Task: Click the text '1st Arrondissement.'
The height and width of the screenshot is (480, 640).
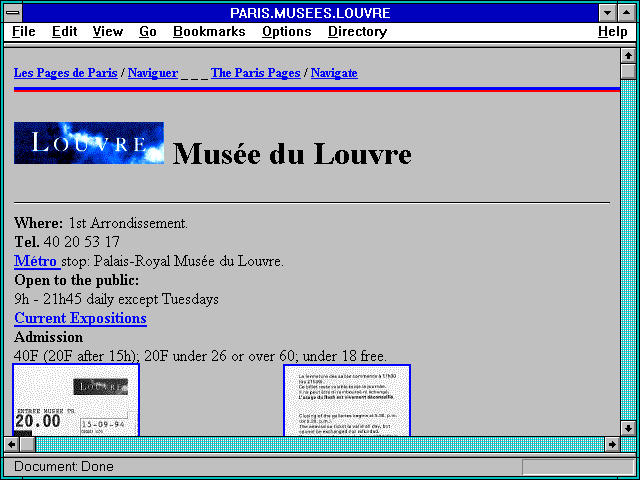Action: point(128,223)
